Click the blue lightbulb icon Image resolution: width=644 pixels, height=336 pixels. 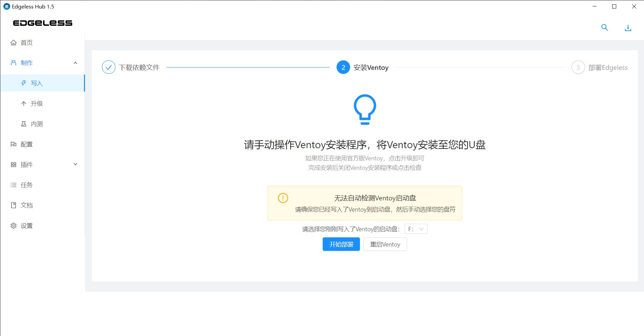[x=365, y=109]
